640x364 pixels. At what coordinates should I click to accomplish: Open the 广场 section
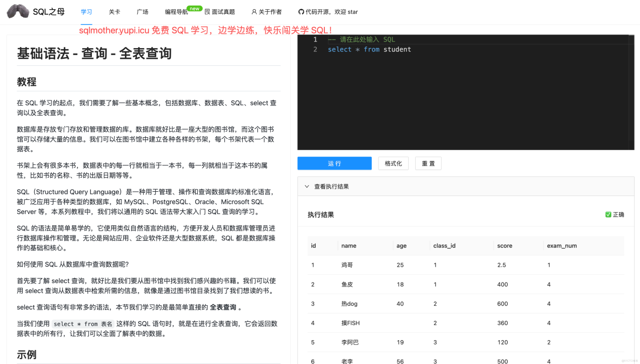coord(142,11)
